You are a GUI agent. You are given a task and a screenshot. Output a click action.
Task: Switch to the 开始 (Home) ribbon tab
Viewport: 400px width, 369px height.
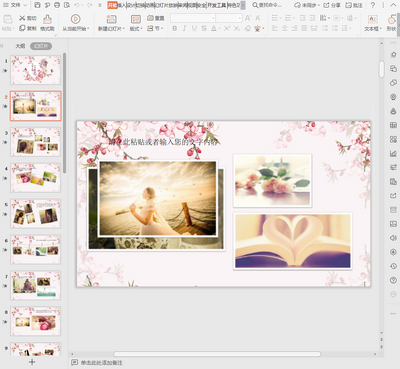(112, 5)
